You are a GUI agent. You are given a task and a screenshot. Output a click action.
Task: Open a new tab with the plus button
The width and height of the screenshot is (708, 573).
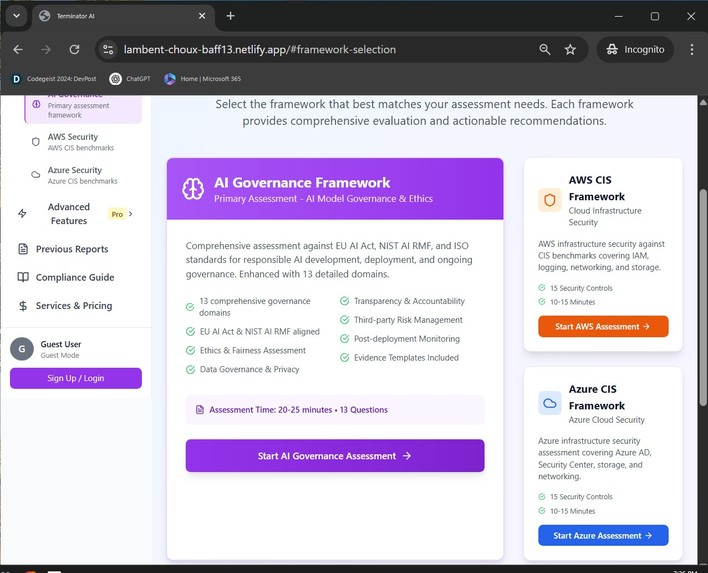tap(230, 16)
